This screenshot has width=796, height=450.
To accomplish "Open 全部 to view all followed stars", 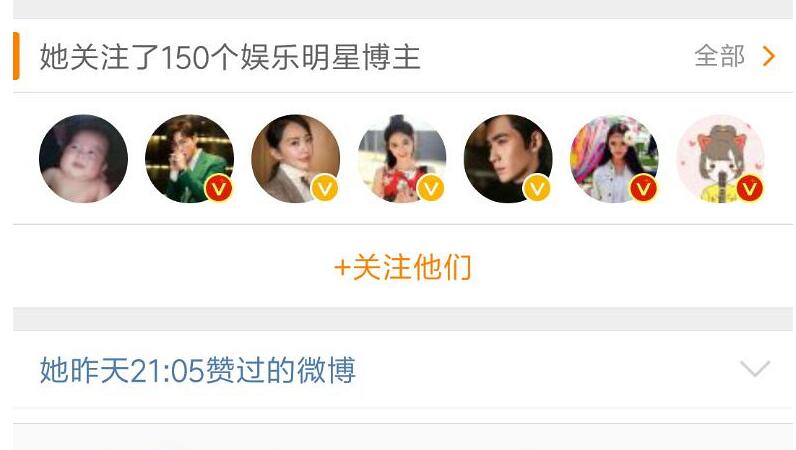I will click(x=719, y=56).
